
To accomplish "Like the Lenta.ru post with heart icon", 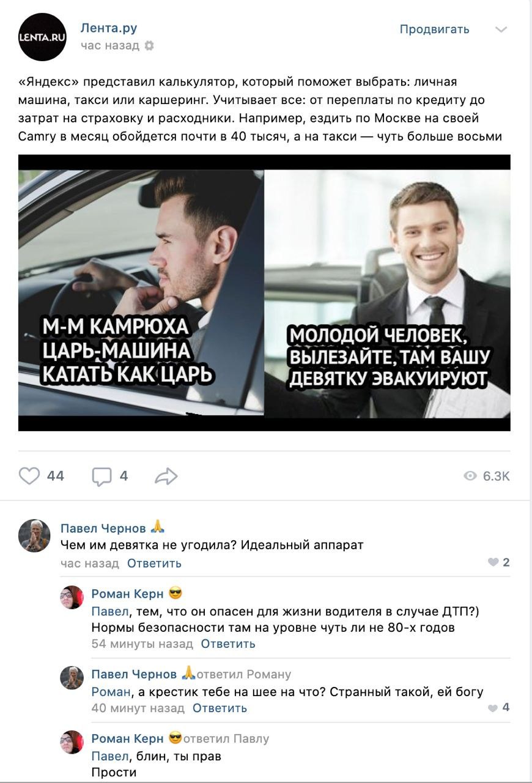I will (29, 476).
